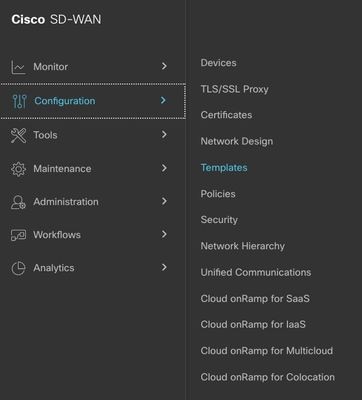Click the Workflows icon

pos(18,235)
